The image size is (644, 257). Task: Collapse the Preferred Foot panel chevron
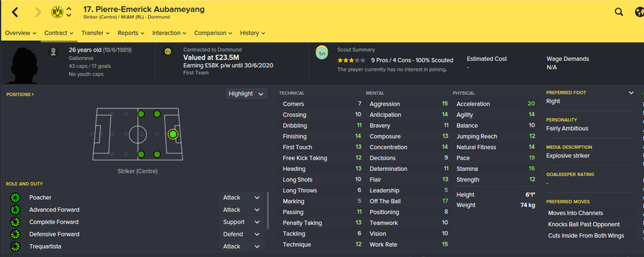[631, 93]
